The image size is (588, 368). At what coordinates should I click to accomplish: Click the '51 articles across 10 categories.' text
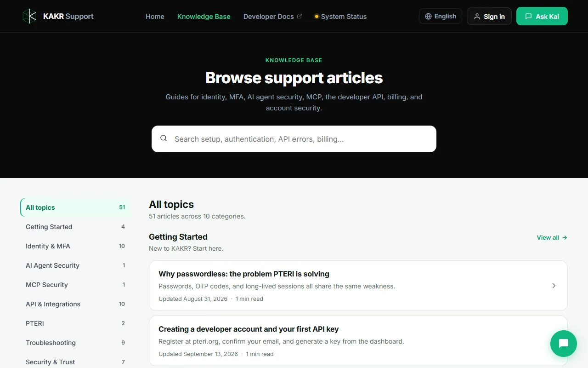(x=197, y=216)
